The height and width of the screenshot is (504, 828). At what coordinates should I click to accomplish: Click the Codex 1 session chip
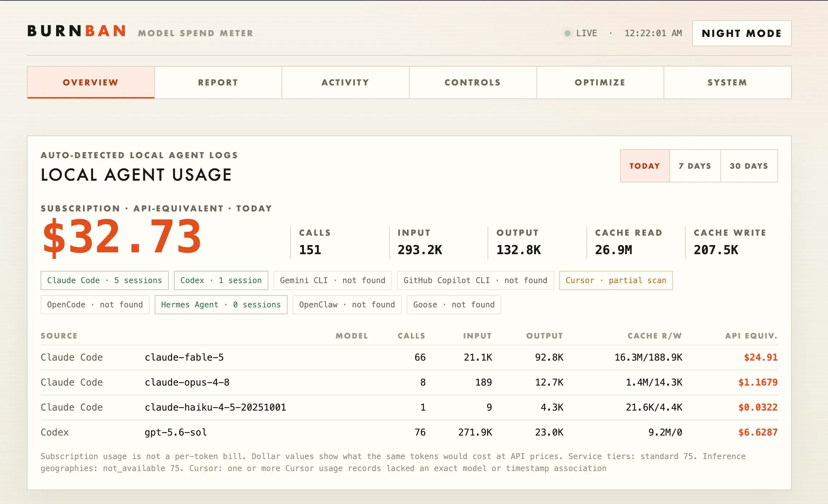[221, 280]
